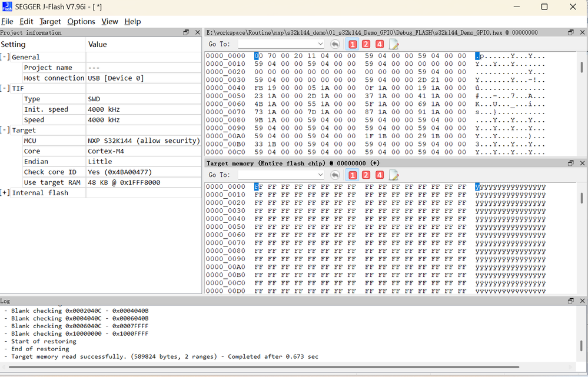
Task: Open the Help menu
Action: [132, 21]
